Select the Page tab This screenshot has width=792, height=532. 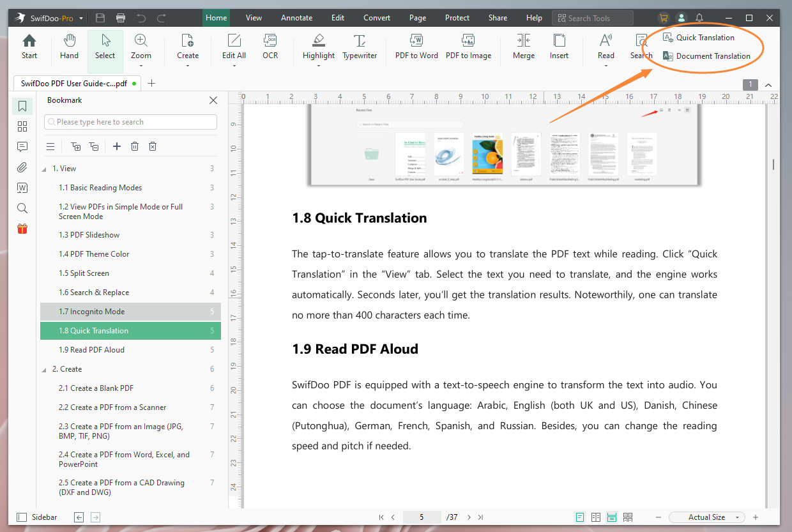tap(418, 18)
